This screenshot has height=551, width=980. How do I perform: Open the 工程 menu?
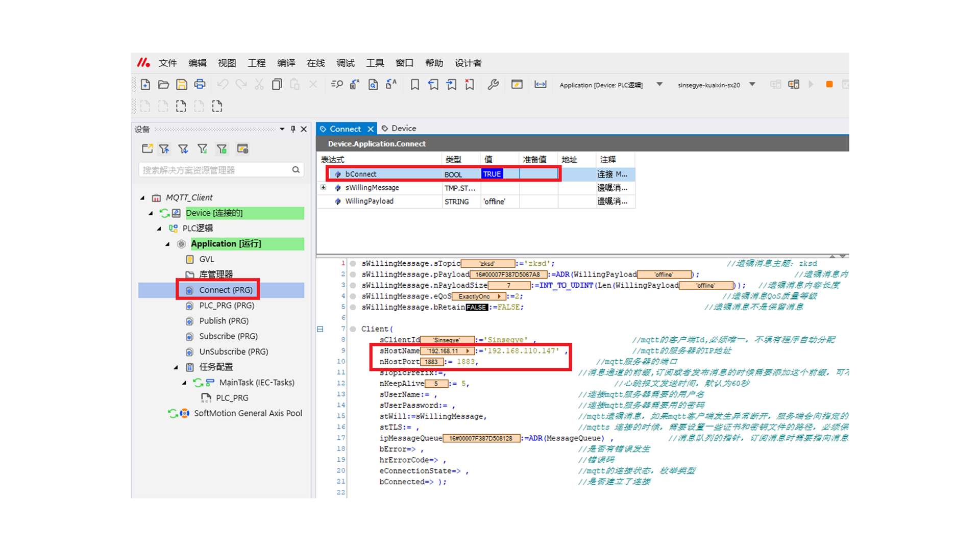pyautogui.click(x=256, y=63)
